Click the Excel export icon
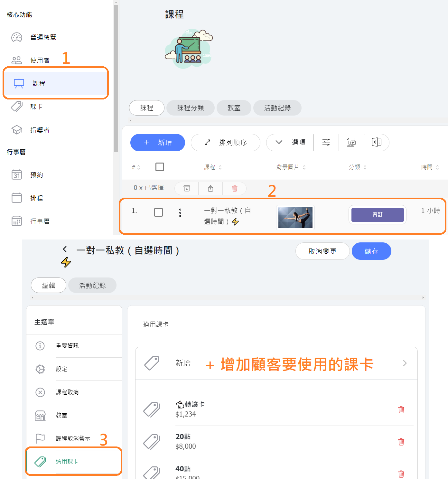 tap(376, 142)
